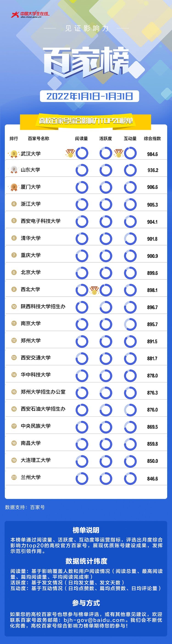172x644 pixels.
Task: Click the yellow TOP20榜单 title ribbon
Action: tap(86, 121)
